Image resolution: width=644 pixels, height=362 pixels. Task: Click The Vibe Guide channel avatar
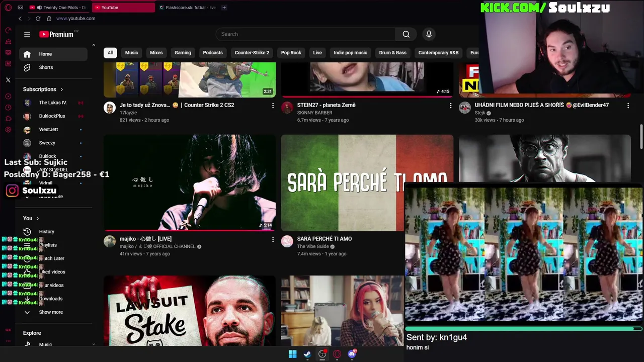pyautogui.click(x=287, y=241)
